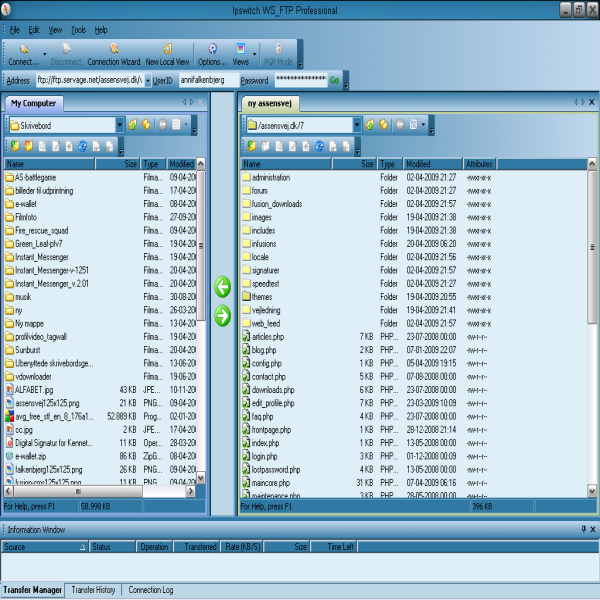Viewport: 600px width, 600px height.
Task: Click the Password input field
Action: [300, 80]
